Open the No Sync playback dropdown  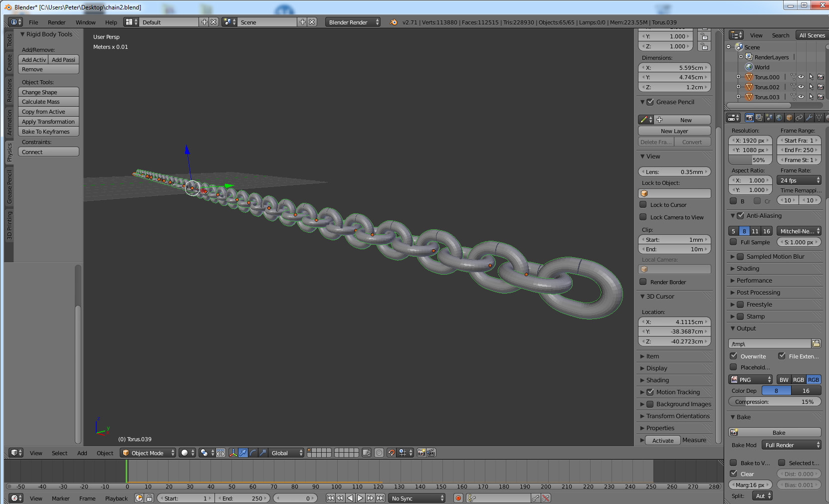pos(417,498)
